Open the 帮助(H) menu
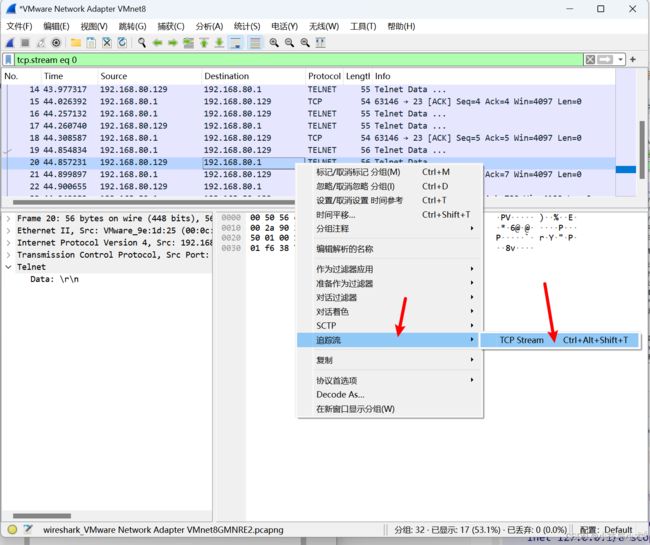The width and height of the screenshot is (650, 545). (401, 26)
